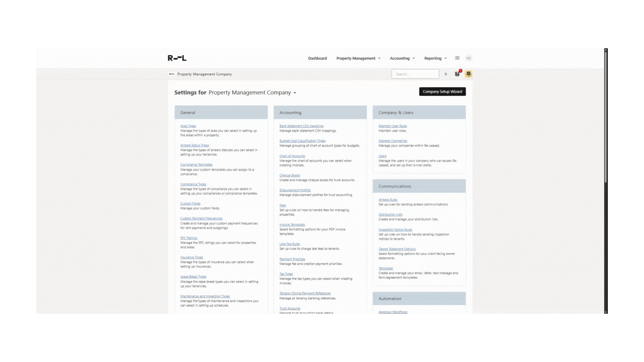Open Maintain User Roles
Screen dimensions: 644x362
(392, 126)
